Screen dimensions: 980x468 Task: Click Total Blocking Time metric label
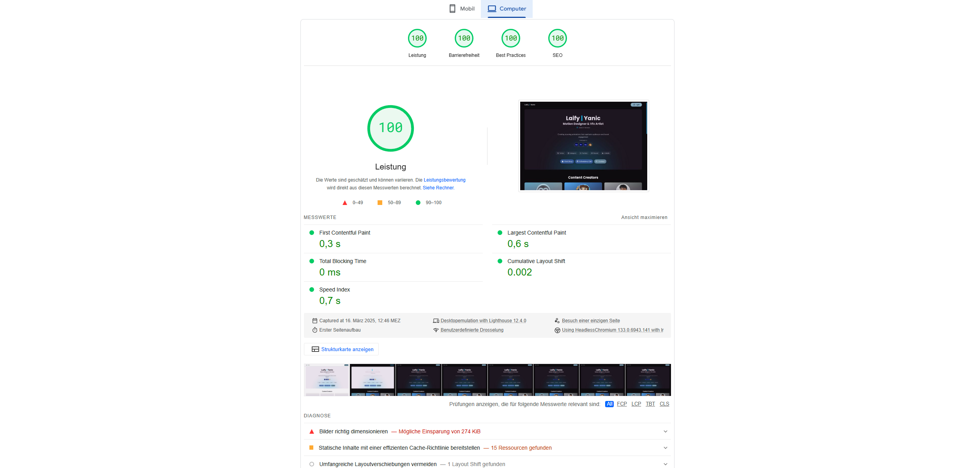click(343, 261)
